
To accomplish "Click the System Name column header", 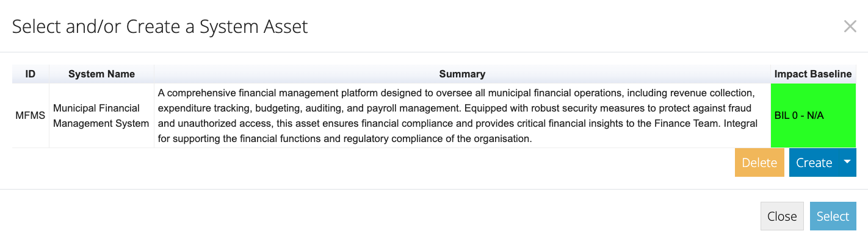I will tap(101, 74).
